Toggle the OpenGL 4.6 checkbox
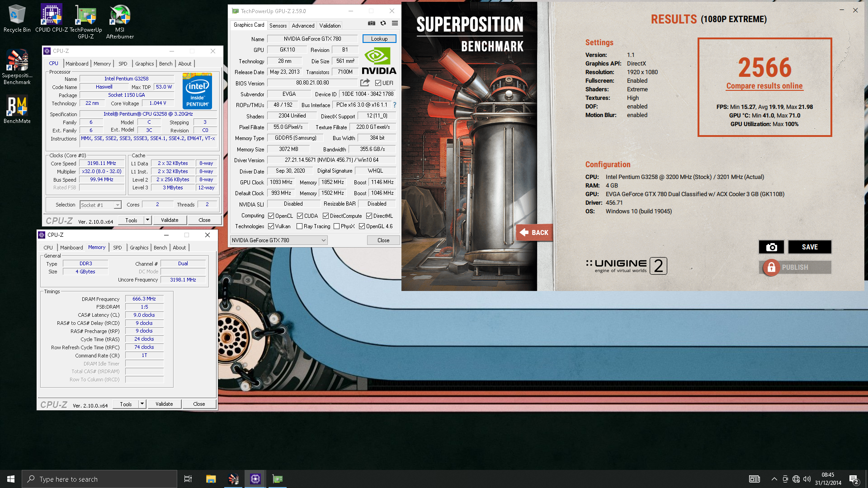 coord(362,226)
